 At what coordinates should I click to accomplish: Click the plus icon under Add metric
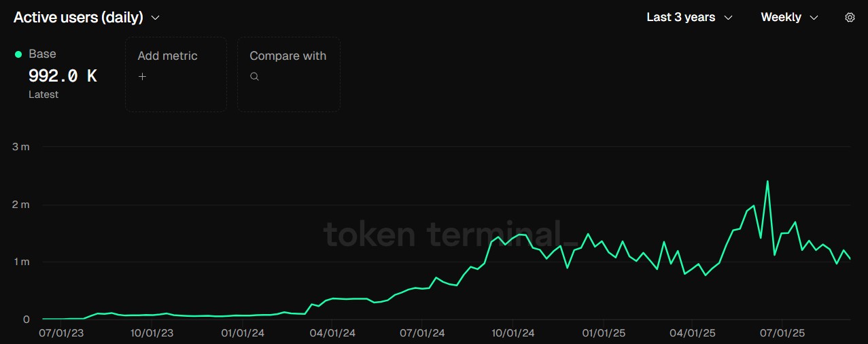(142, 77)
